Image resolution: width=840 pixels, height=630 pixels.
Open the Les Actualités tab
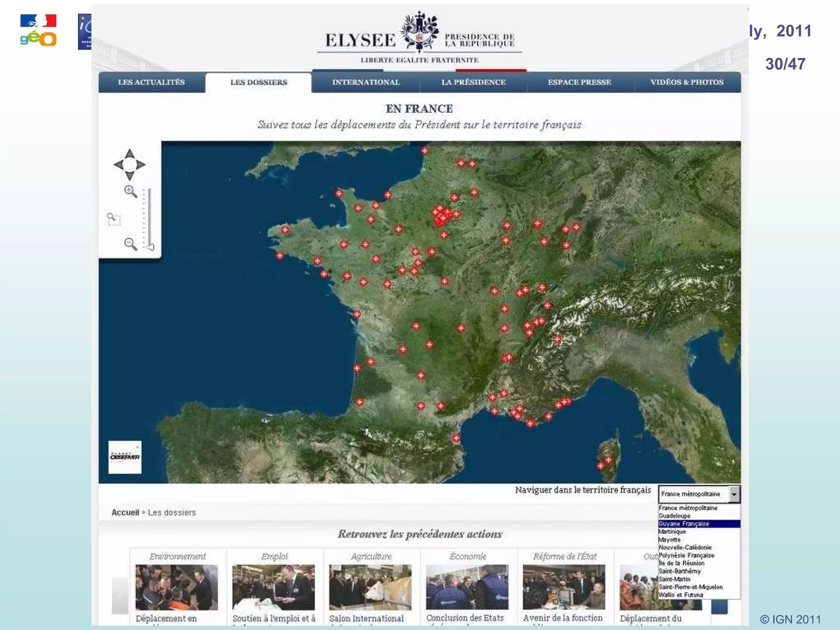[x=151, y=82]
